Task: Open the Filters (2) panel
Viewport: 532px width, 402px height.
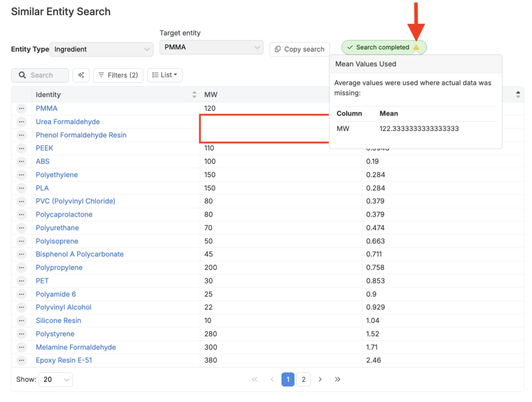Action: 118,75
